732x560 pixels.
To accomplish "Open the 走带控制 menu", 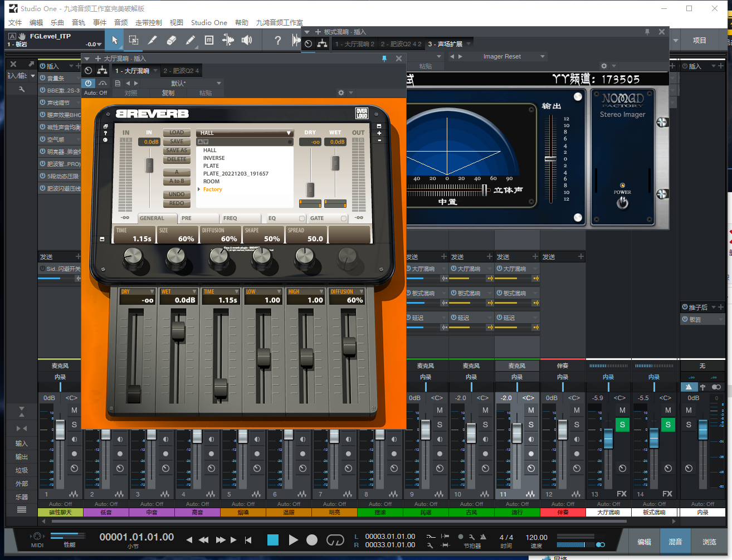I will tap(148, 23).
